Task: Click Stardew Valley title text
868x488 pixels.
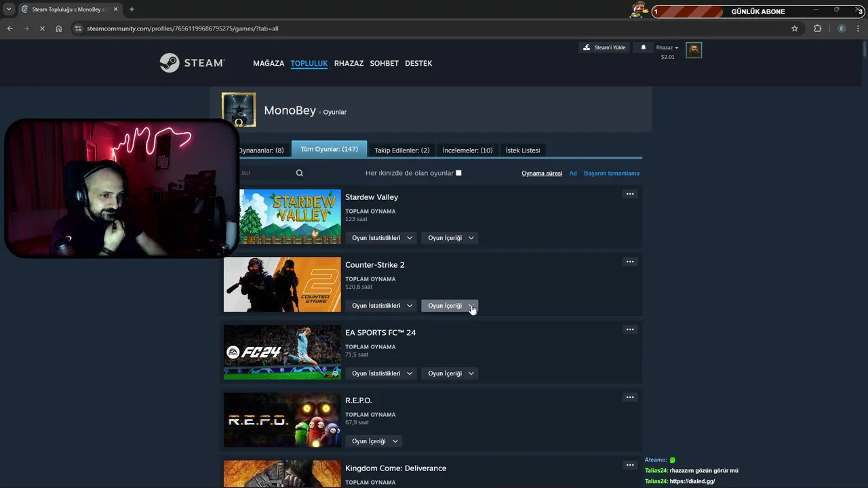Action: point(372,197)
